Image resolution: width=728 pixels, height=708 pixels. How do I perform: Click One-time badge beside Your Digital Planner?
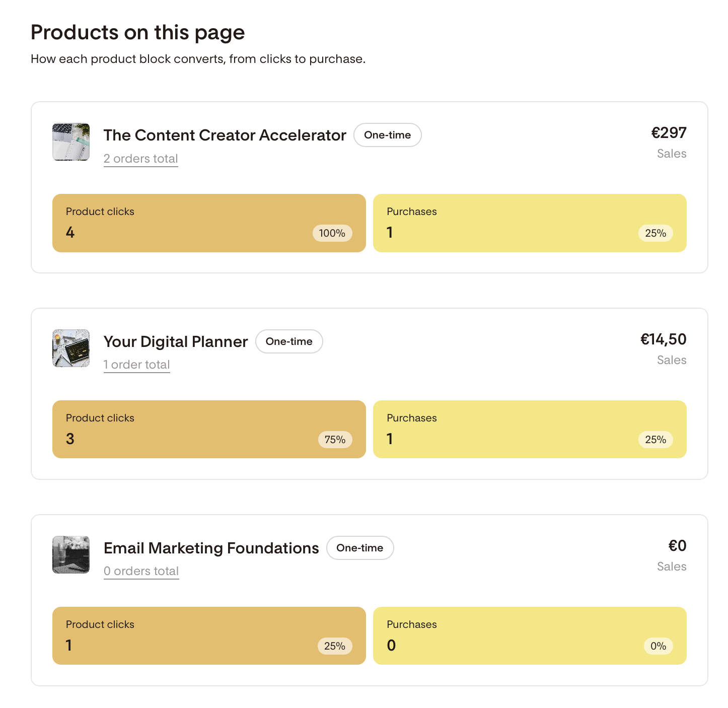click(289, 341)
